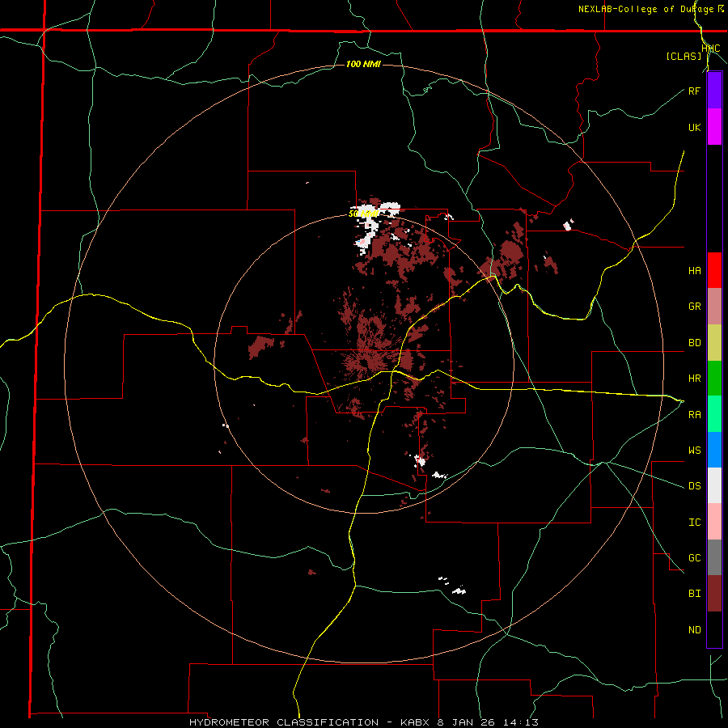Click the GC legend label
This screenshot has width=728, height=728.
pos(695,558)
